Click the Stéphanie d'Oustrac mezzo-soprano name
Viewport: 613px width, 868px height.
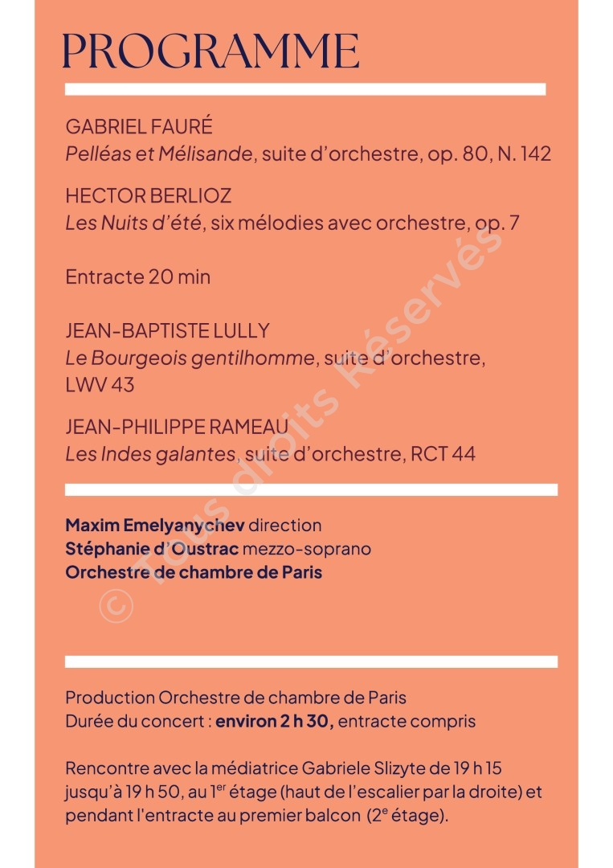point(152,549)
